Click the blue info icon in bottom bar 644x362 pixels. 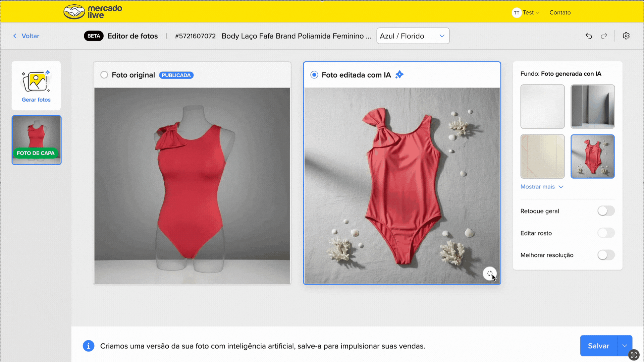coord(89,346)
